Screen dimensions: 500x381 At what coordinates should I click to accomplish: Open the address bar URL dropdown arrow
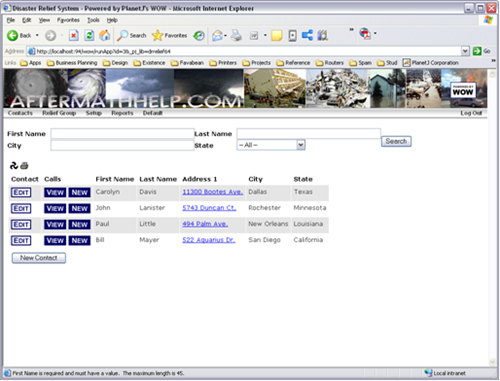[465, 51]
